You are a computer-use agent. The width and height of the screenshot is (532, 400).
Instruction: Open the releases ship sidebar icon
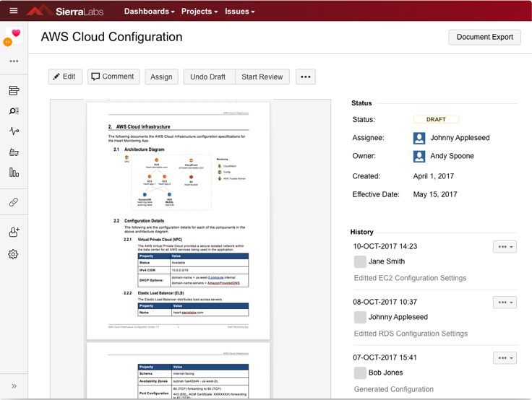(x=14, y=152)
